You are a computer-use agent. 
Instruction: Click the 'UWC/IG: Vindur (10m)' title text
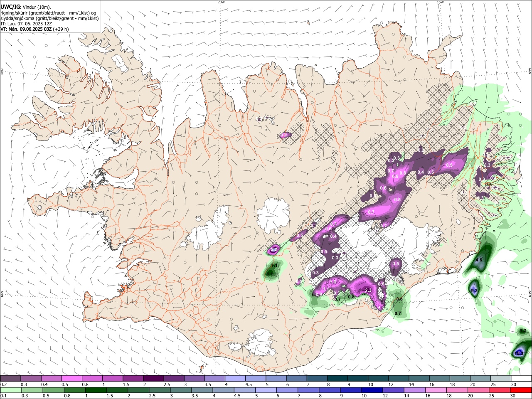pos(26,7)
